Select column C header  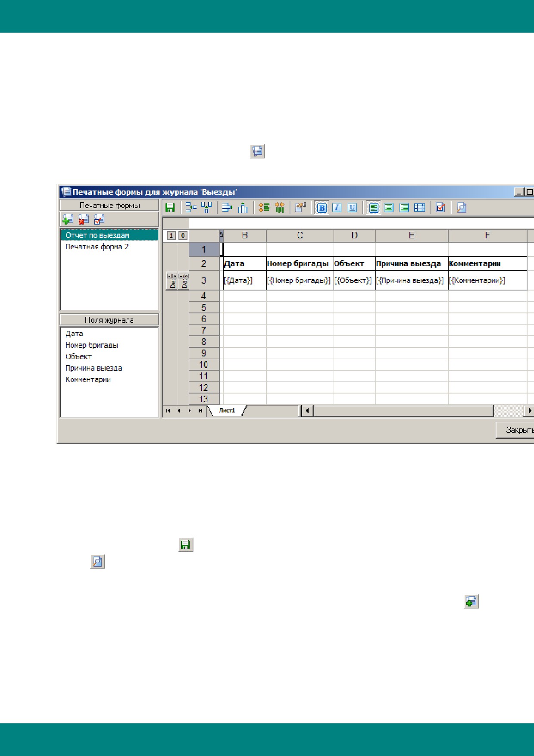tap(300, 235)
